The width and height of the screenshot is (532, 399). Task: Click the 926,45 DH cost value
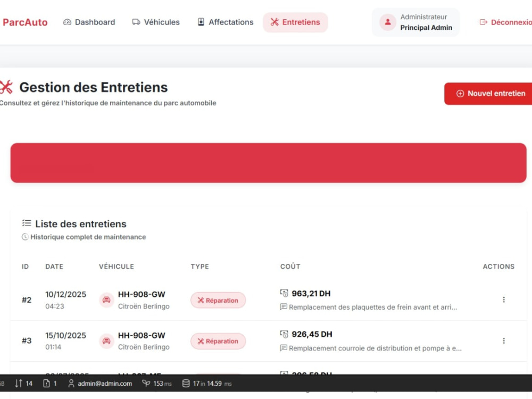312,334
